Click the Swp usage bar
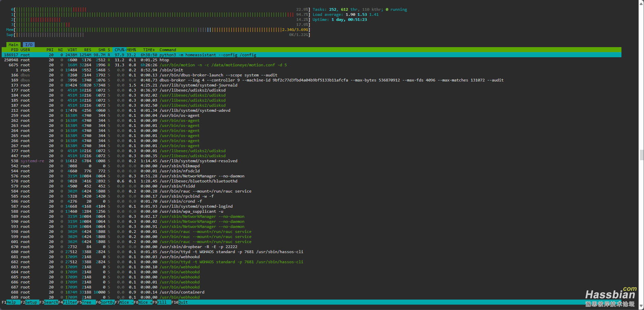 click(158, 35)
